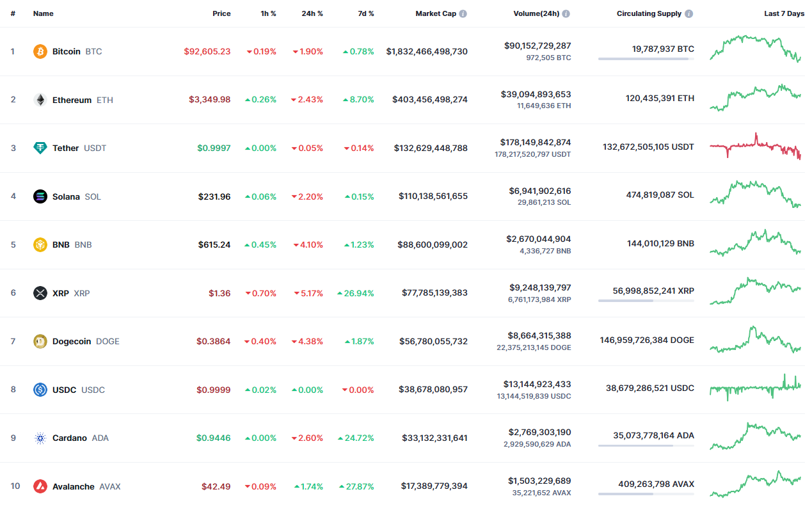This screenshot has width=812, height=510.
Task: Click Ethereum market cap $403,456,498,274
Action: 430,100
